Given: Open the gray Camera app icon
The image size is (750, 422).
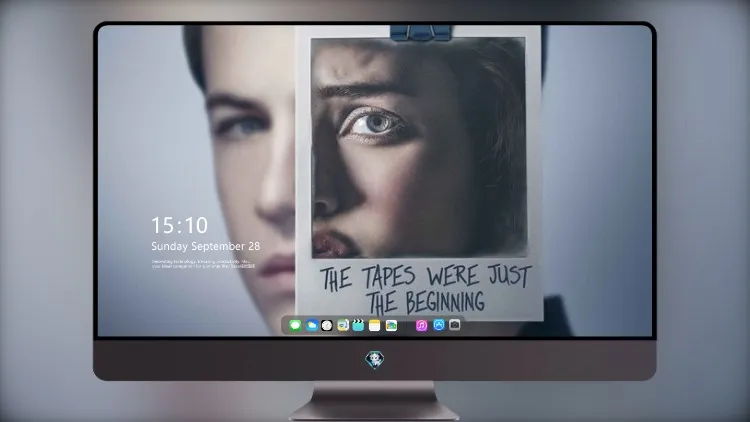Looking at the screenshot, I should [454, 325].
